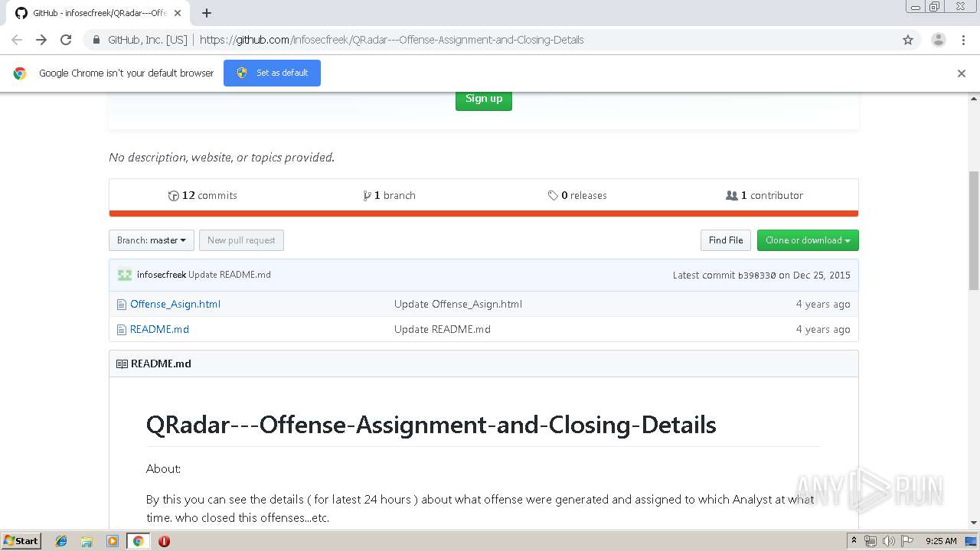Click the vertical scrollbar thumb
Image resolution: width=980 pixels, height=551 pixels.
(x=974, y=230)
